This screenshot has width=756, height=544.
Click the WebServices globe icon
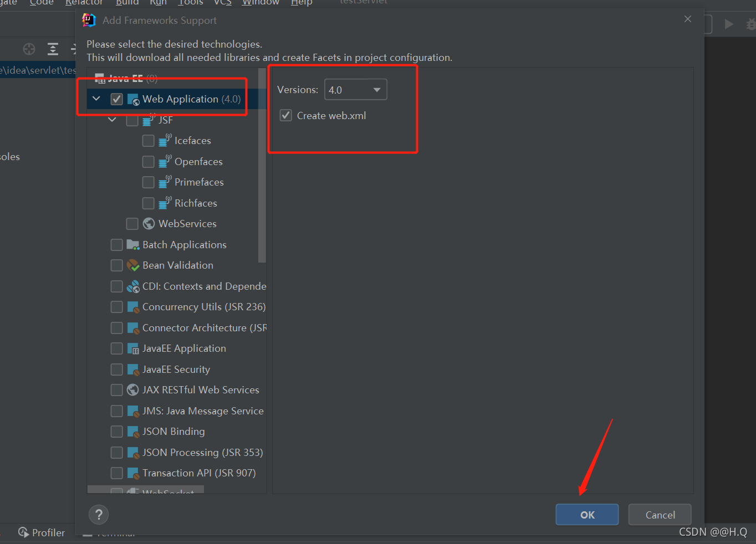(149, 223)
